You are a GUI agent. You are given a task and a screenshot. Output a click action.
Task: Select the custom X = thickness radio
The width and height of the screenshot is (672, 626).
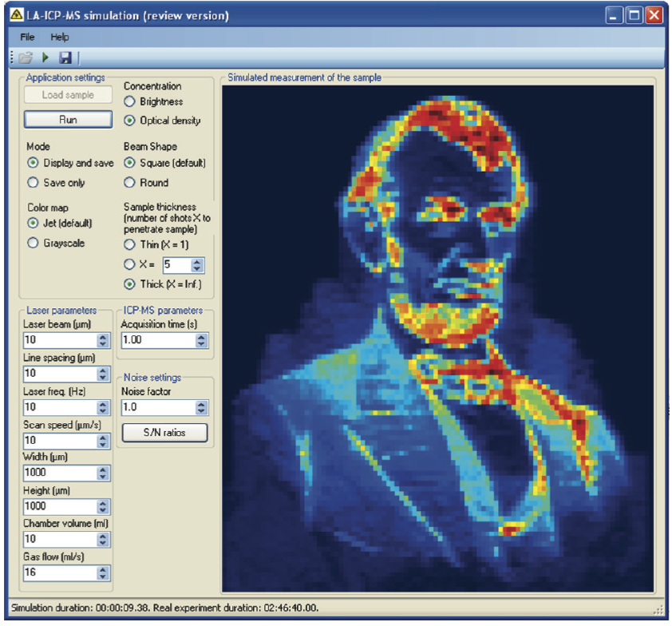[x=129, y=264]
